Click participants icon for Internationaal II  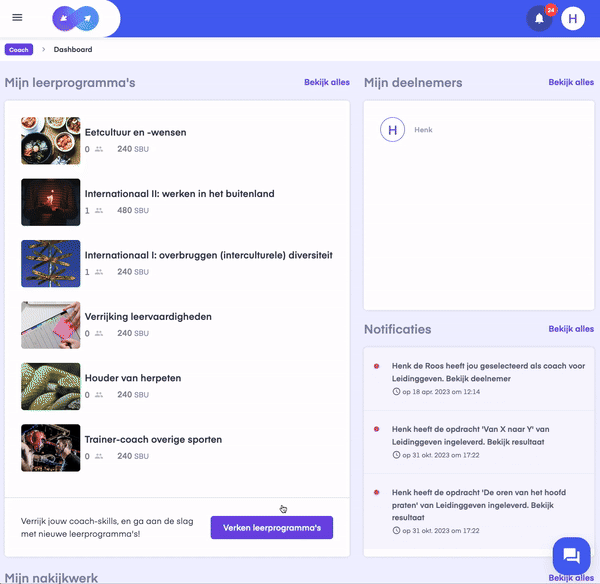click(x=99, y=210)
